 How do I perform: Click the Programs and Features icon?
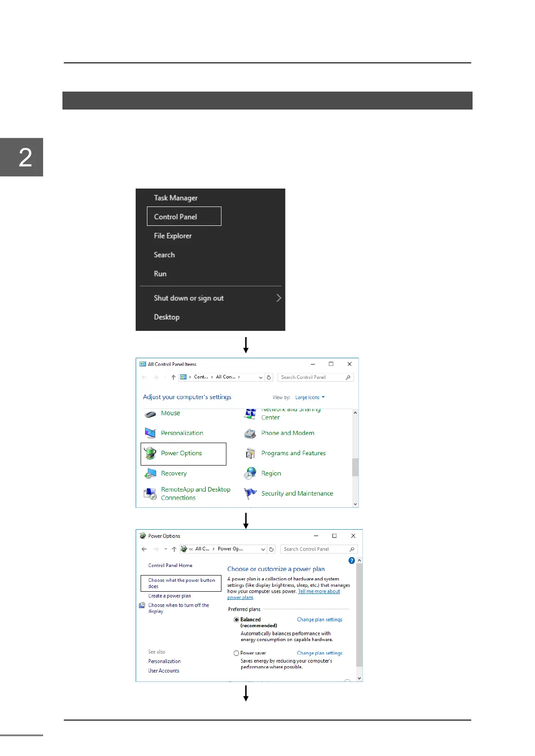[x=250, y=453]
